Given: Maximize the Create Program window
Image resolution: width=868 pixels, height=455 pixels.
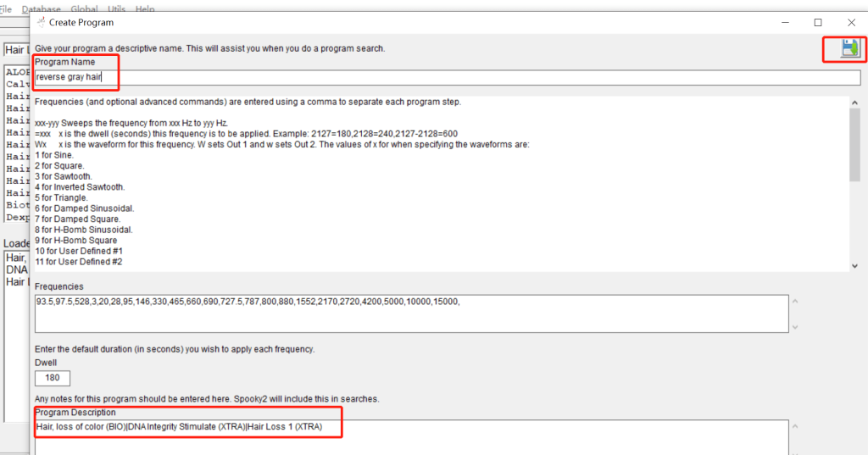Looking at the screenshot, I should point(817,23).
